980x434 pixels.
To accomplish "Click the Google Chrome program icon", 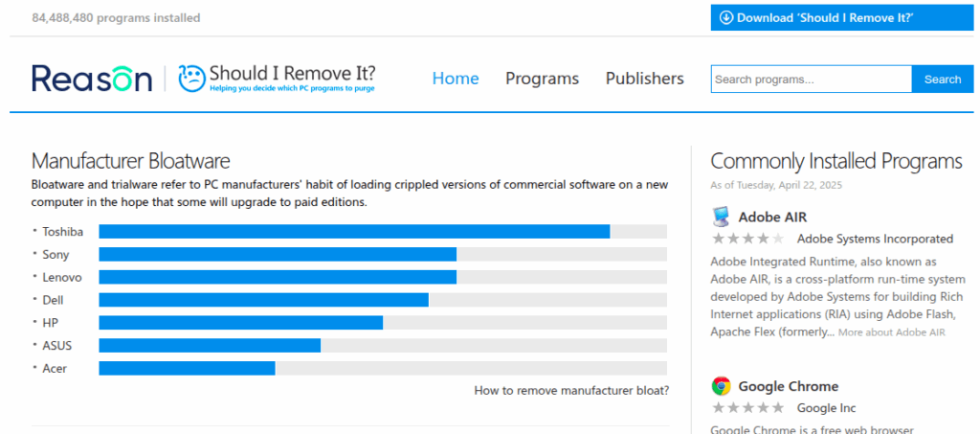I will (721, 386).
